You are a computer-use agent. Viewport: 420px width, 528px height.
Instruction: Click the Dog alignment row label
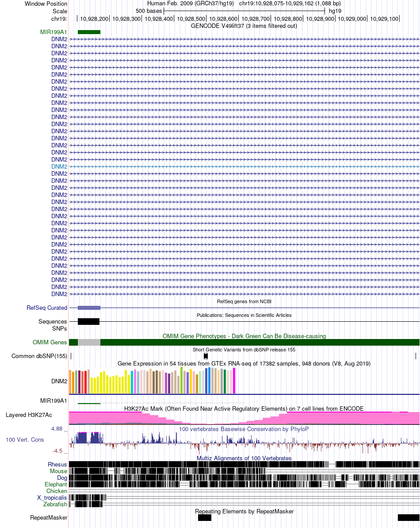point(62,478)
